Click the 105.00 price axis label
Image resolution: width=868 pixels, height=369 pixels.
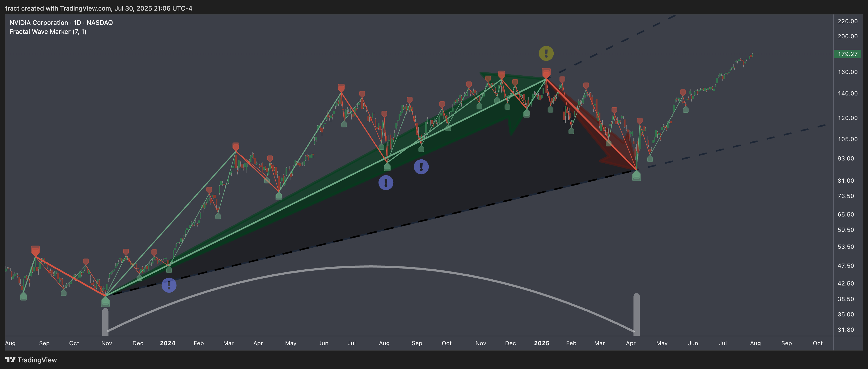coord(847,139)
